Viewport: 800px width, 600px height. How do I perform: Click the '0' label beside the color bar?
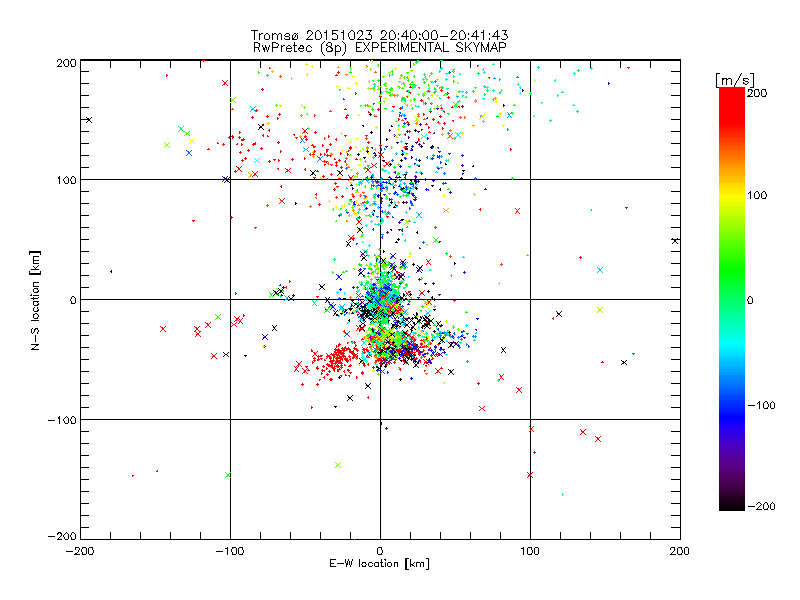750,300
